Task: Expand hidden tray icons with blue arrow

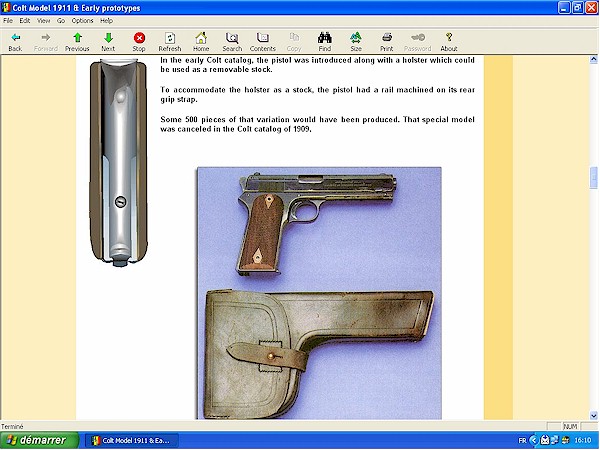Action: pyautogui.click(x=534, y=440)
